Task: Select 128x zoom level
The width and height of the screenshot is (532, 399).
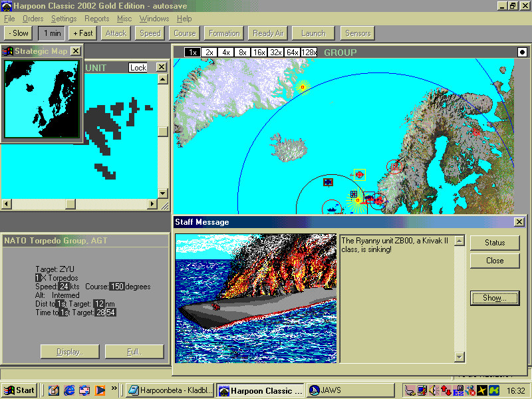Action: pos(309,53)
